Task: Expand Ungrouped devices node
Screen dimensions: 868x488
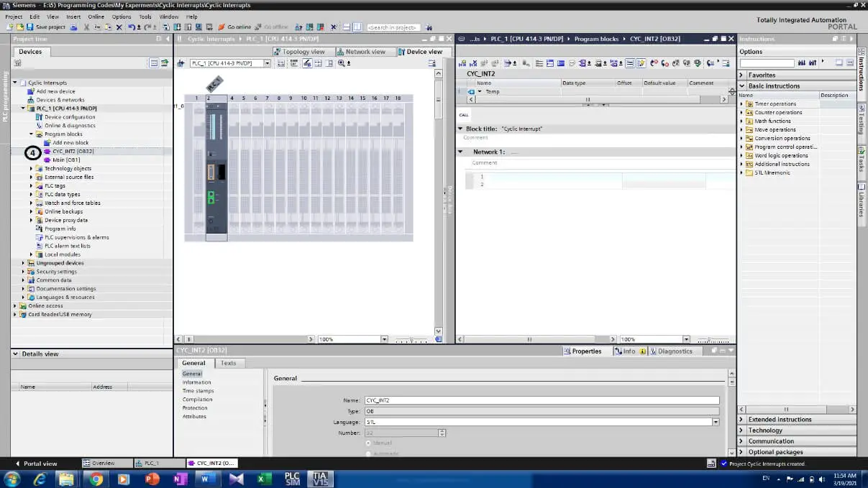Action: pos(23,263)
